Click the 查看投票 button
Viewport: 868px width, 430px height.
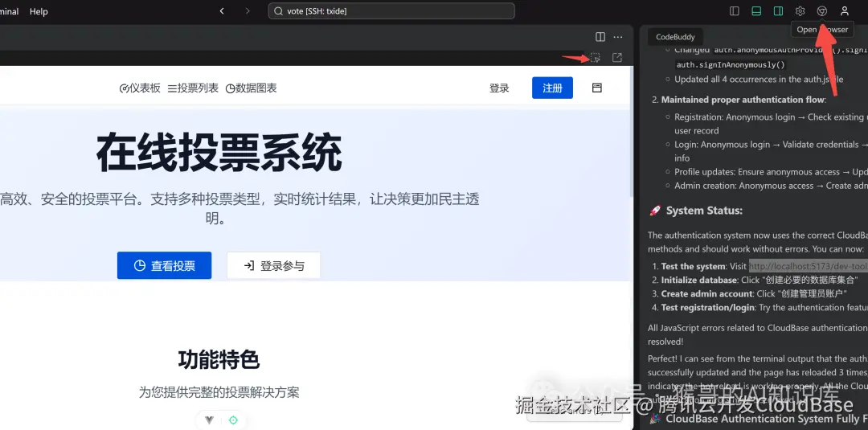point(165,266)
